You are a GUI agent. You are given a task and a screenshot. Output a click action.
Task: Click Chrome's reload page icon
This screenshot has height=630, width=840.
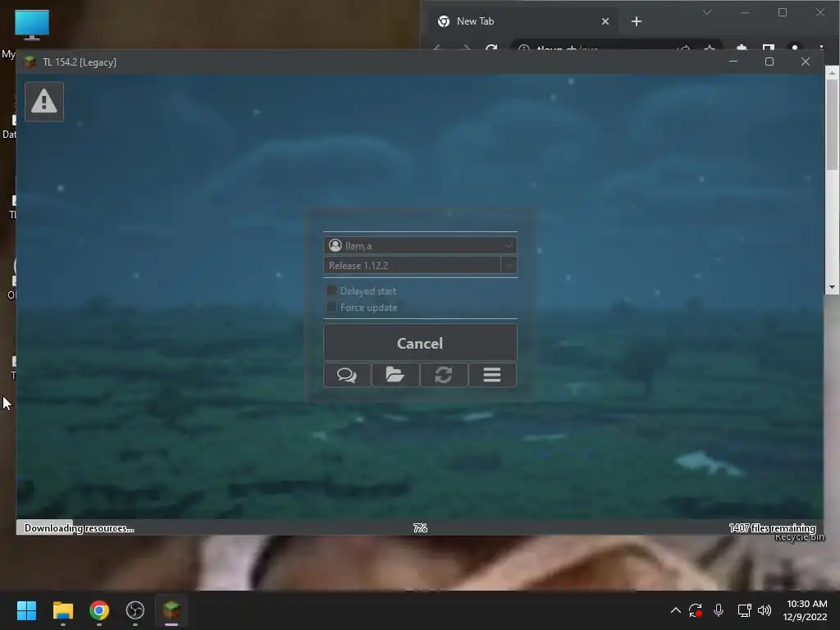(491, 48)
